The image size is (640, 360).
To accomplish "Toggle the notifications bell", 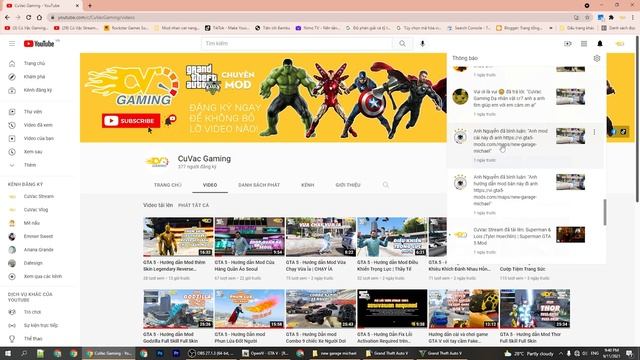I will pos(600,43).
